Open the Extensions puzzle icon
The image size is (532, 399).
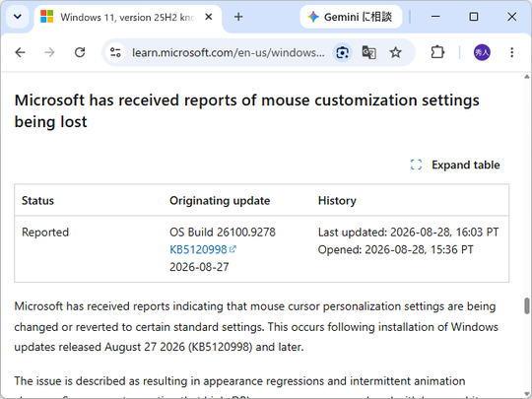[437, 52]
